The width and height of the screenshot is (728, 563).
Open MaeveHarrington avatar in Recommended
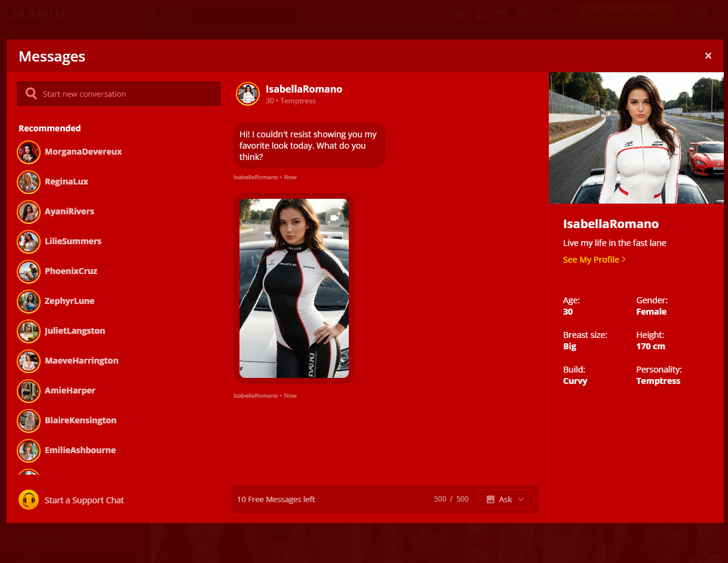pos(29,361)
